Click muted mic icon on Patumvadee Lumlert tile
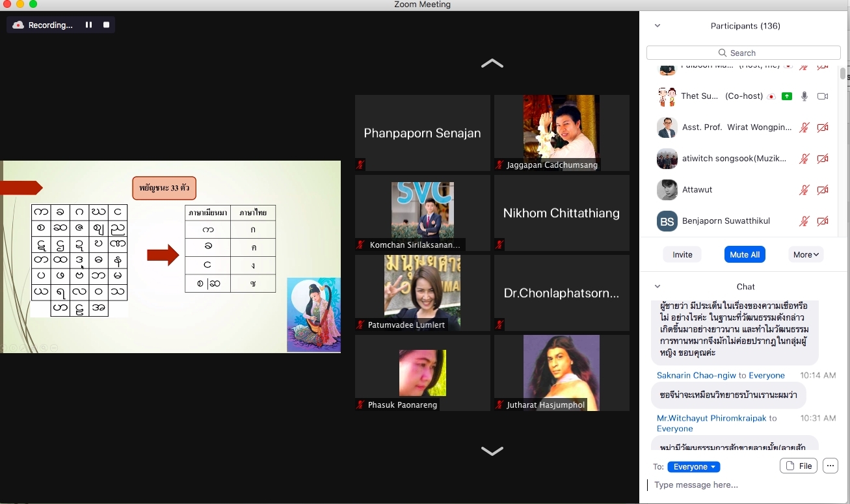The width and height of the screenshot is (850, 504). tap(360, 325)
